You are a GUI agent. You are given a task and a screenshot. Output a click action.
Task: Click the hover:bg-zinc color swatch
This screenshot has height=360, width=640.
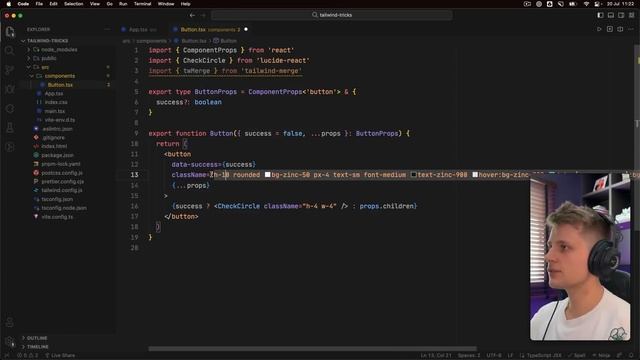click(475, 175)
